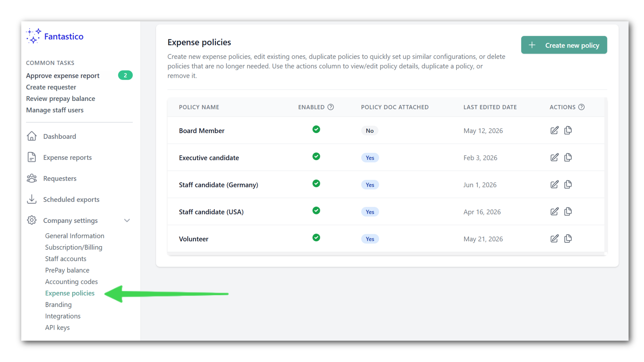Click the Volunteer policy name

tap(194, 239)
